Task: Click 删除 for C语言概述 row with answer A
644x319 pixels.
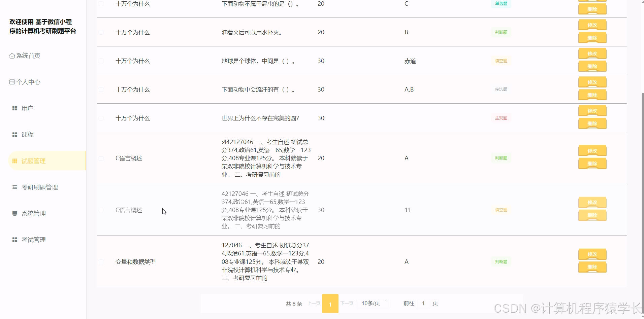Action: [592, 164]
